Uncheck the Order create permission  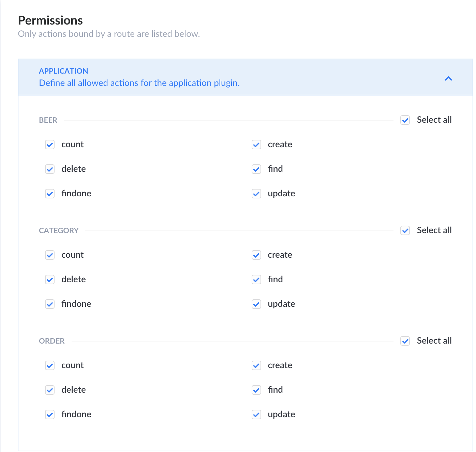pyautogui.click(x=256, y=366)
